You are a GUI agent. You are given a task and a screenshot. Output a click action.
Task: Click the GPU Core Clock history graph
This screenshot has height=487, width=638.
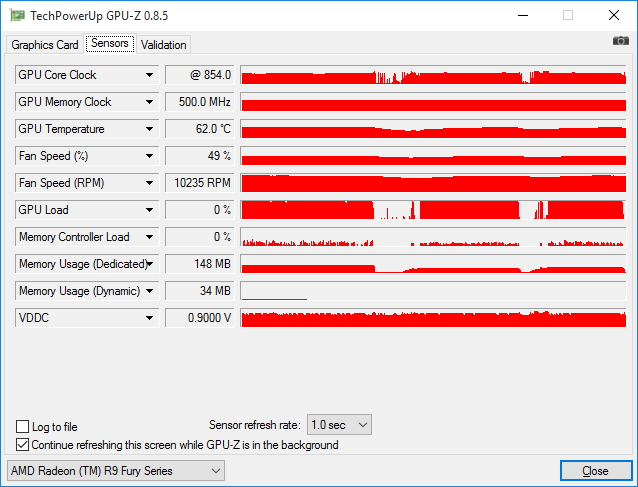(x=433, y=75)
